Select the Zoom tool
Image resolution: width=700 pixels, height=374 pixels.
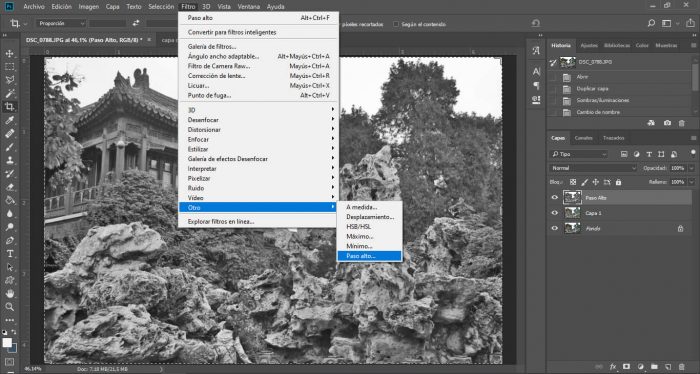point(9,307)
